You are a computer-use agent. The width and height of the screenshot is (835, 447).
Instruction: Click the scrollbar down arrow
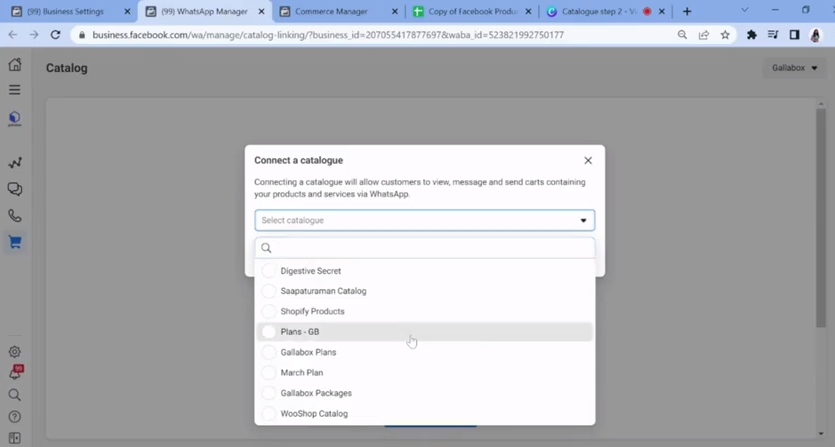coord(821,434)
